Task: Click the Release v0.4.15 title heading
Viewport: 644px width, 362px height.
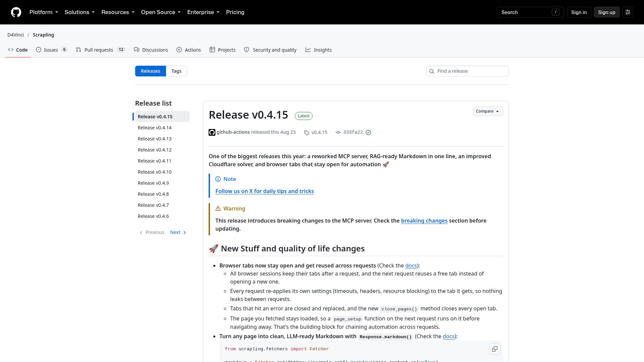Action: (x=248, y=115)
